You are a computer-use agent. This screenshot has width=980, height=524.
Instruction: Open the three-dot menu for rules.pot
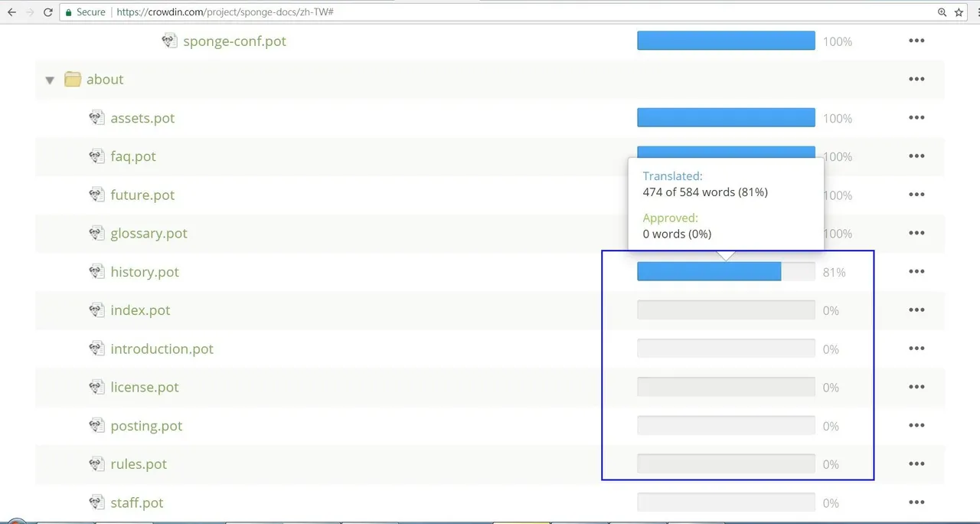[916, 463]
